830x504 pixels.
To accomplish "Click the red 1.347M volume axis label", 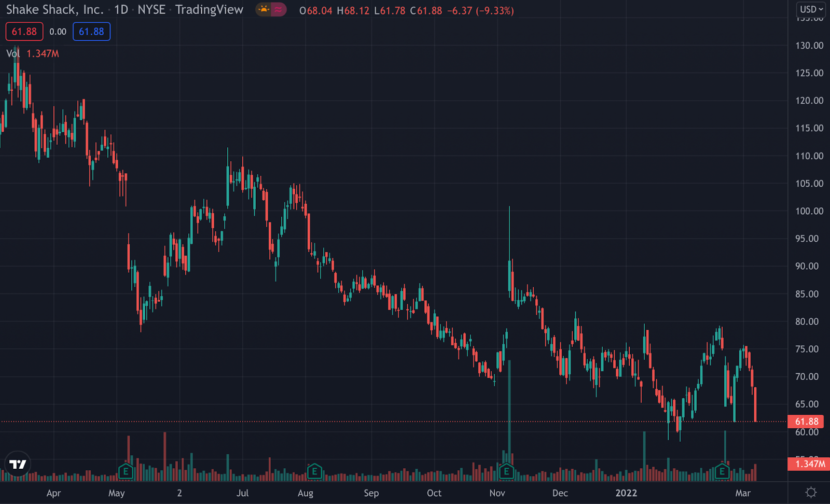I will coord(809,464).
